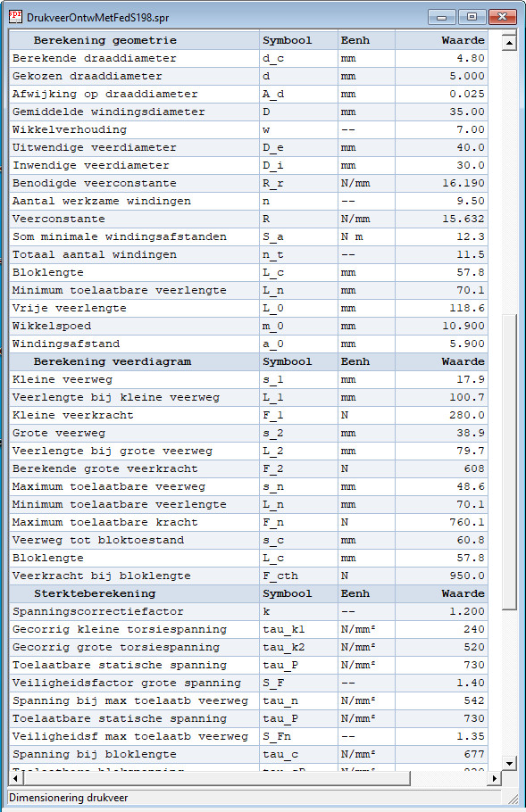
Task: Click 'Windingsafstand' value 5.900
Action: (467, 344)
